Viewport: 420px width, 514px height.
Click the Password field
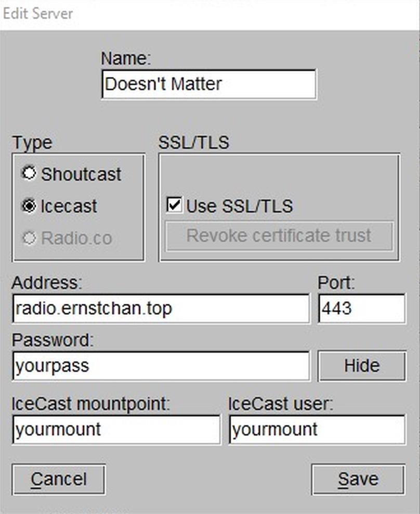(161, 366)
